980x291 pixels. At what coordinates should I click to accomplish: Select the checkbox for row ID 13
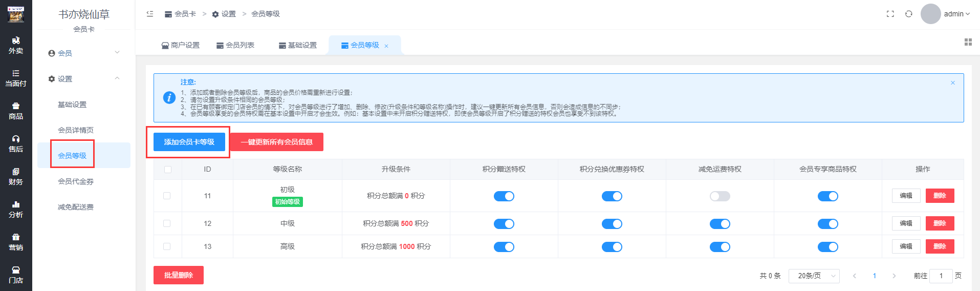pos(167,246)
